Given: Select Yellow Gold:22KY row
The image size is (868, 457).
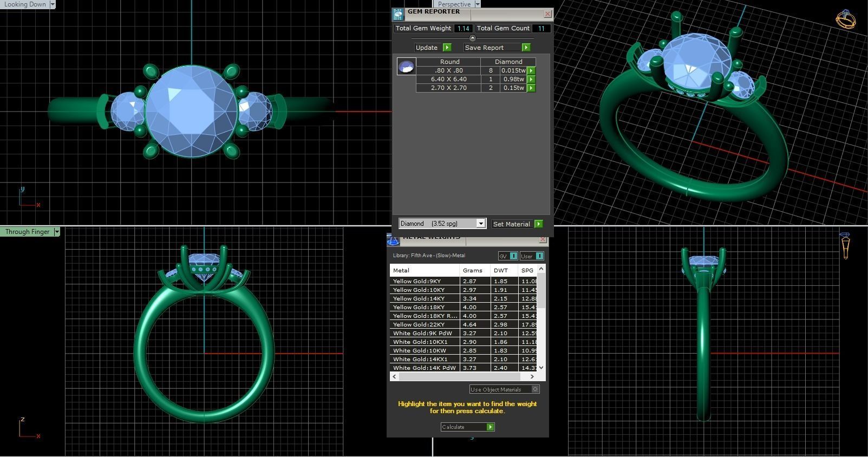Looking at the screenshot, I should (464, 324).
